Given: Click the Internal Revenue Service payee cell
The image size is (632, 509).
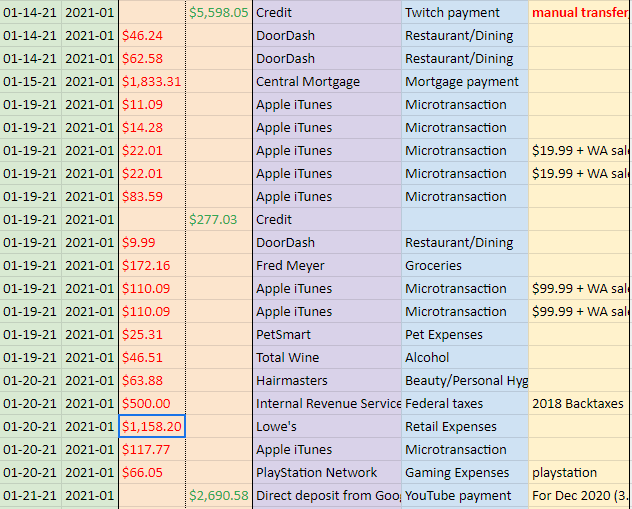Looking at the screenshot, I should tap(327, 403).
